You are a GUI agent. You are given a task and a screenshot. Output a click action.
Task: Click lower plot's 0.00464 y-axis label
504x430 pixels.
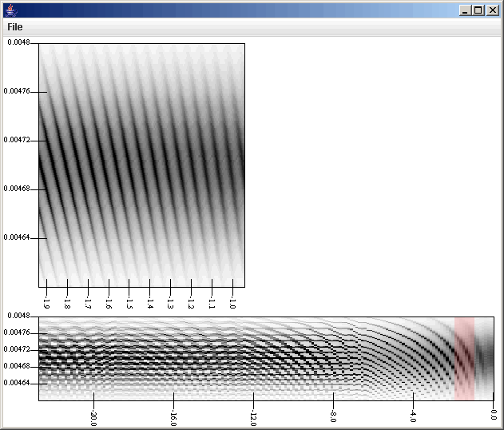17,383
